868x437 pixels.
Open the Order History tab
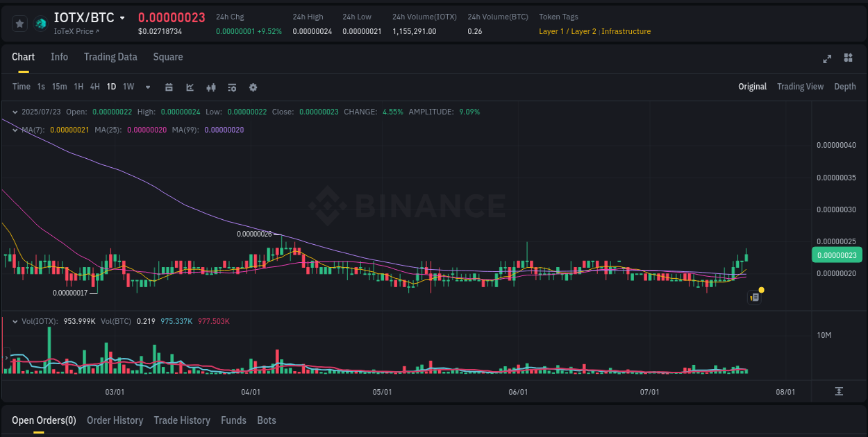[115, 420]
